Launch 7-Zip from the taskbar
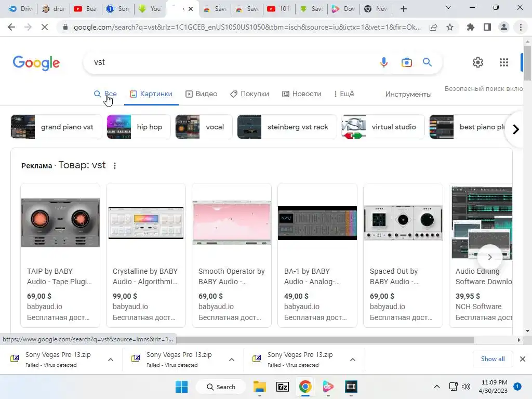This screenshot has width=532, height=399. tap(283, 387)
